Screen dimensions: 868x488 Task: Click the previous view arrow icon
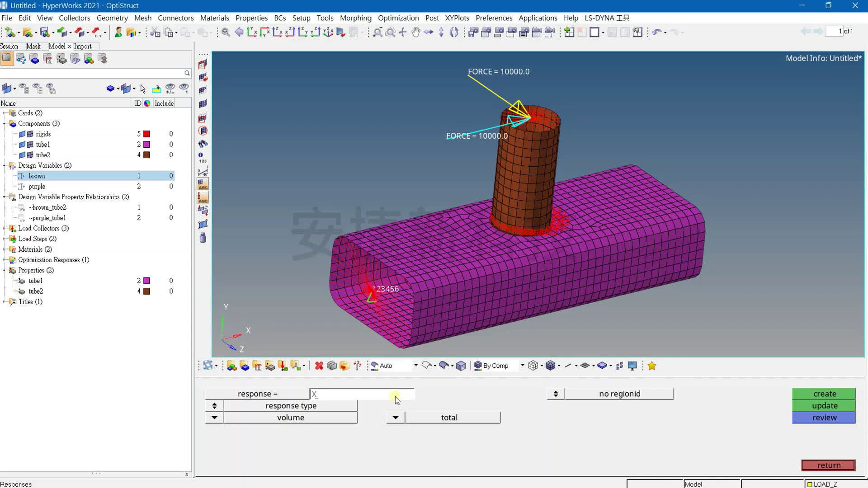(239, 32)
